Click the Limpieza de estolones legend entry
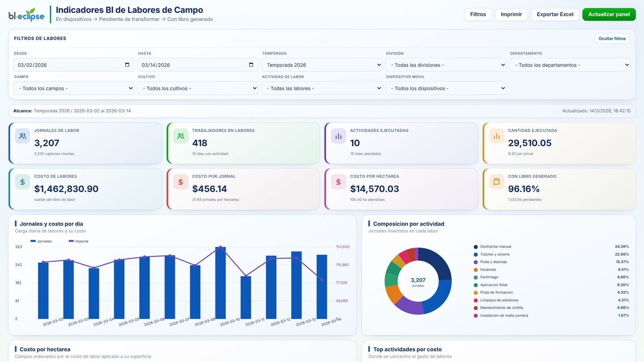Image resolution: width=644 pixels, height=362 pixels. (551, 300)
